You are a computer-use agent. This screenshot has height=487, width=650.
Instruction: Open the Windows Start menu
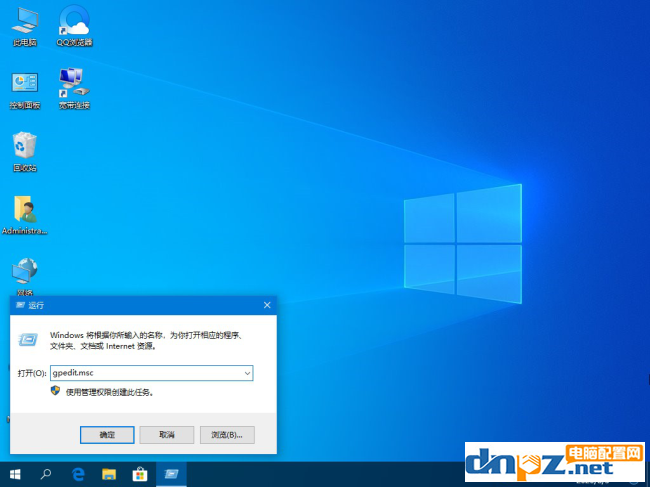point(15,474)
